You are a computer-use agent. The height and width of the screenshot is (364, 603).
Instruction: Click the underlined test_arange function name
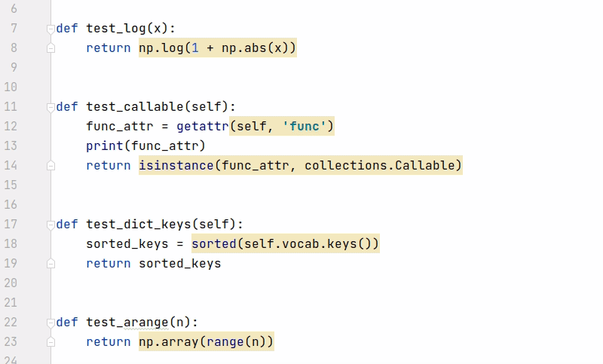(x=127, y=323)
